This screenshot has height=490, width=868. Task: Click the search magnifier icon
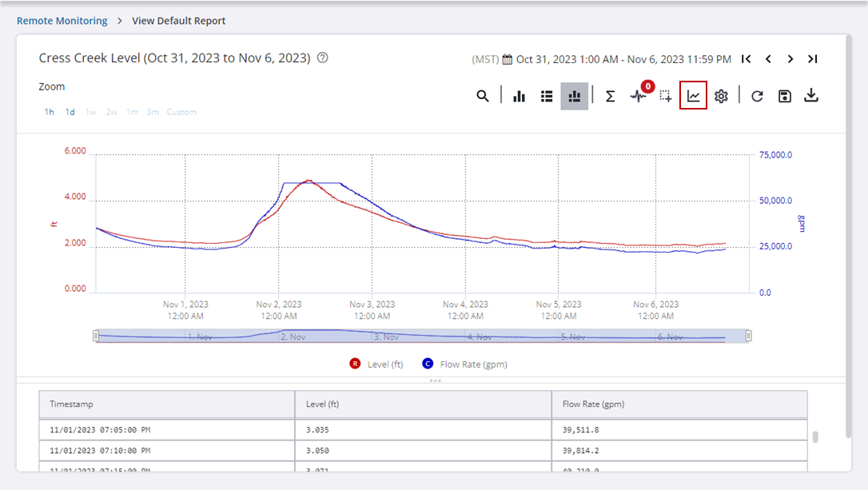tap(482, 96)
